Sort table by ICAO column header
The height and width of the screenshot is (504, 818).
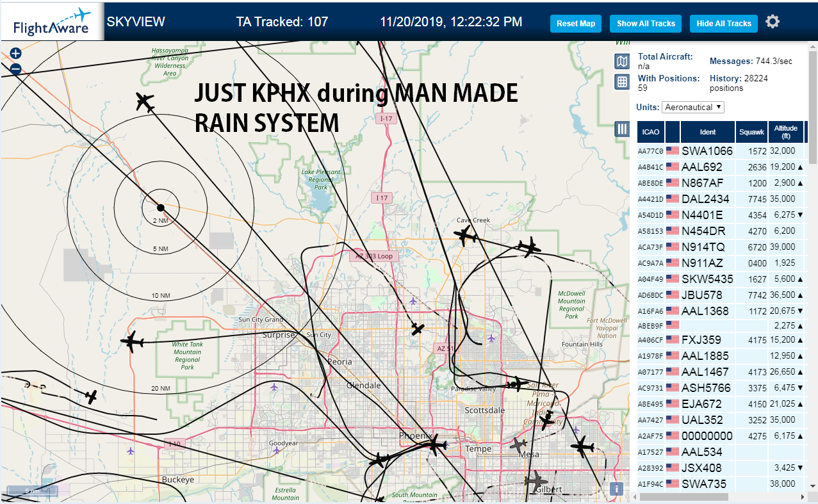pos(651,132)
